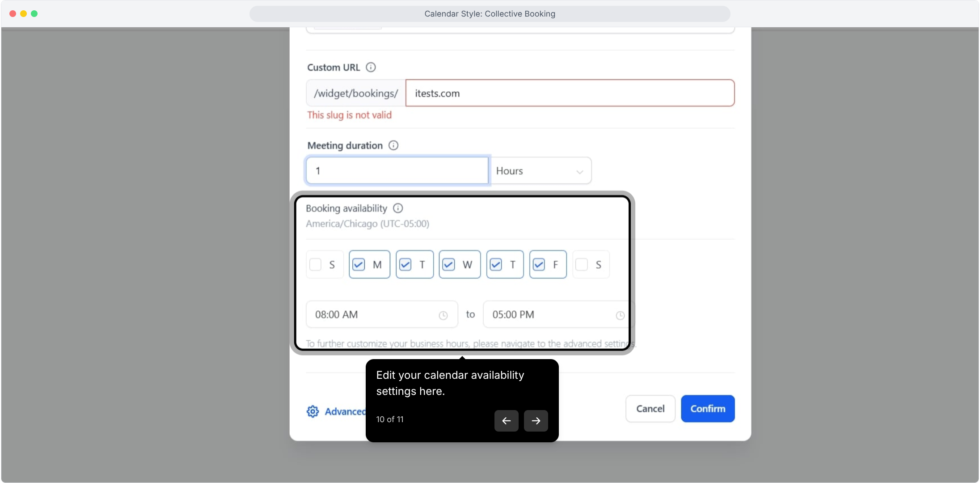Click the Meeting duration info icon

pyautogui.click(x=393, y=145)
